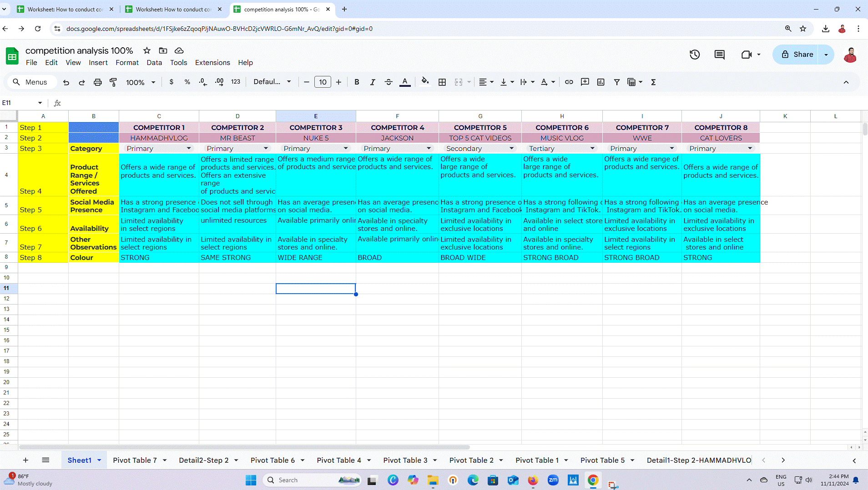Insert comment from toolbar

[x=585, y=82]
